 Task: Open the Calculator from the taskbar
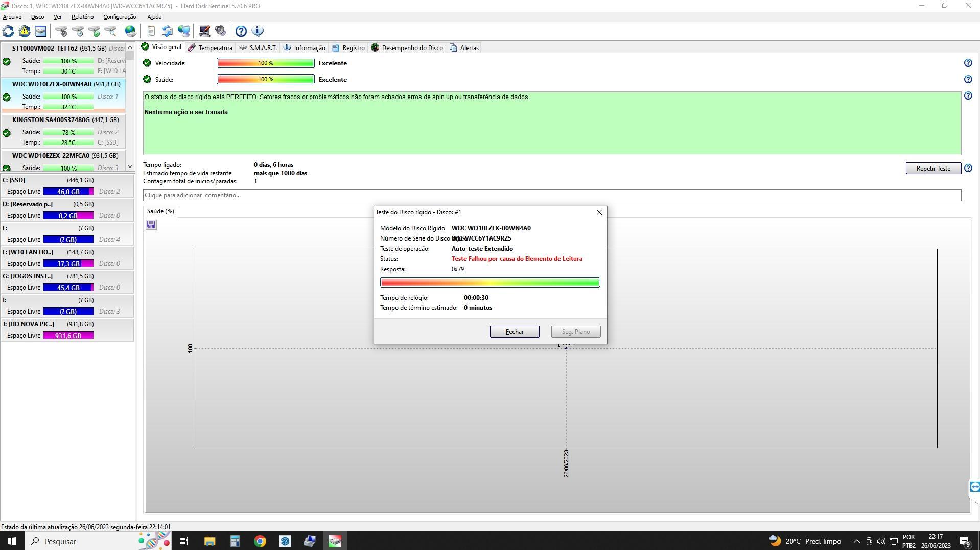coord(235,541)
